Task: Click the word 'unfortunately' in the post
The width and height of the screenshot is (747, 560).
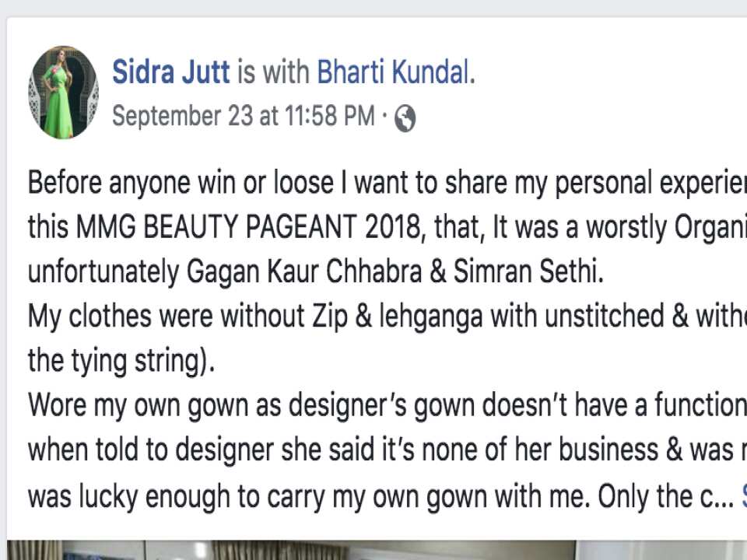Action: 103,272
